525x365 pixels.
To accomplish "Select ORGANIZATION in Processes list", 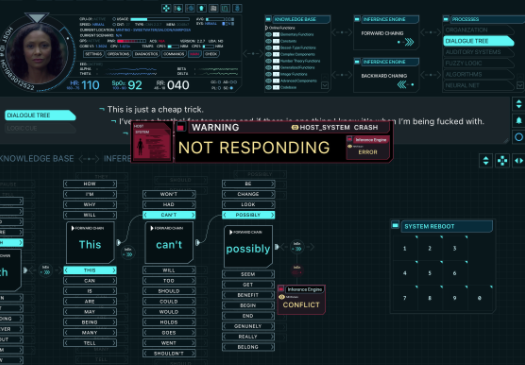I will pyautogui.click(x=479, y=30).
